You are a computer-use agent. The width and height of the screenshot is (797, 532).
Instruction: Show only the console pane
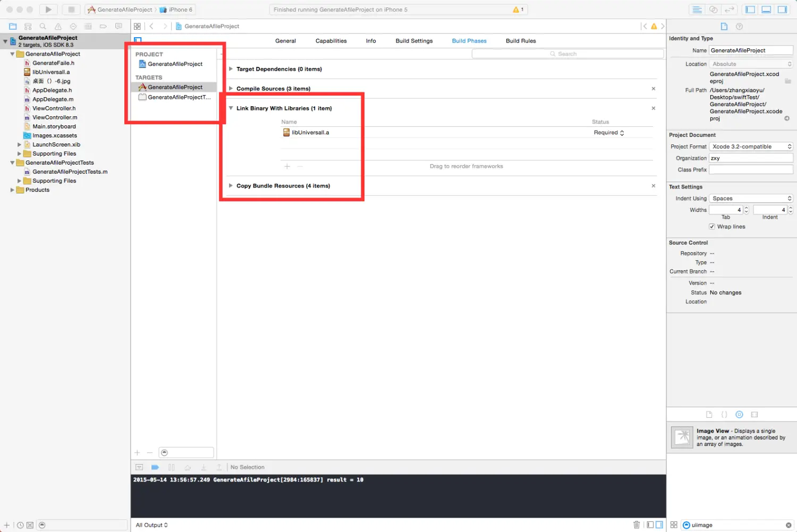pos(659,525)
